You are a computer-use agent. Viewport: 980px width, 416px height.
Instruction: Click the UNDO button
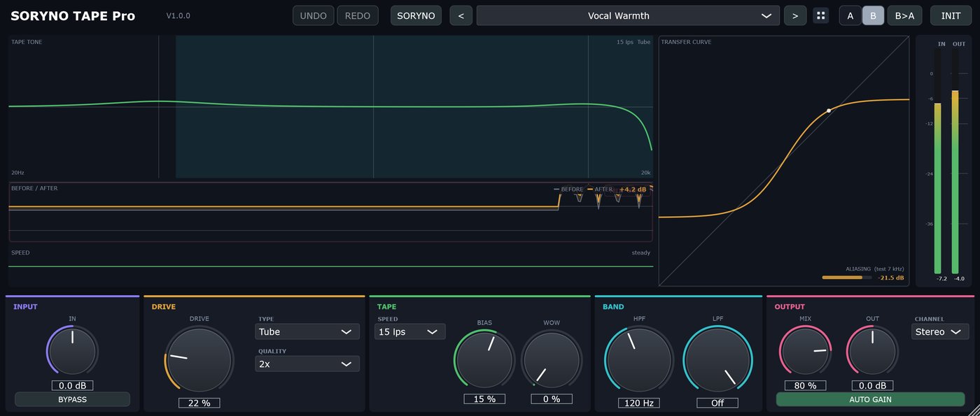(314, 15)
